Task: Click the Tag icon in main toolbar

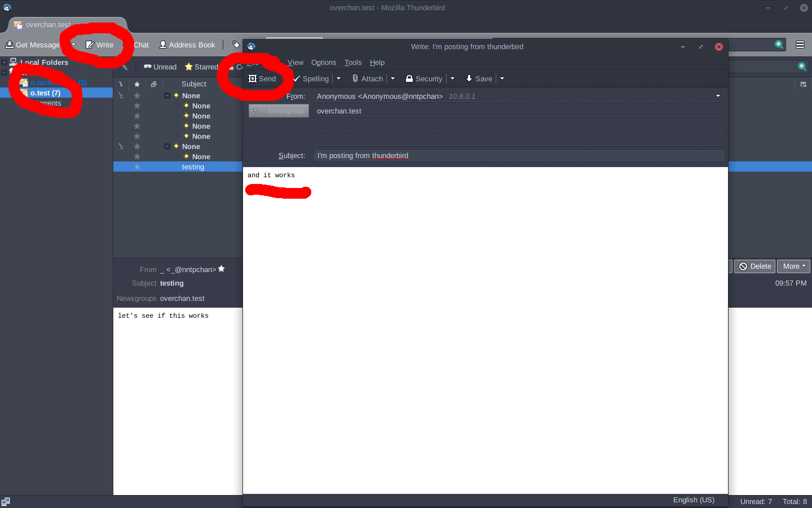Action: pyautogui.click(x=236, y=45)
